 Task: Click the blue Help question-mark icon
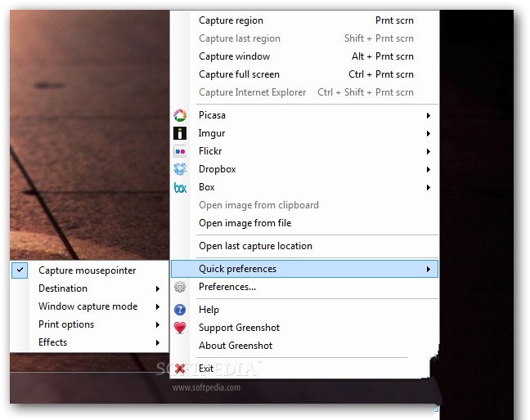pos(180,310)
